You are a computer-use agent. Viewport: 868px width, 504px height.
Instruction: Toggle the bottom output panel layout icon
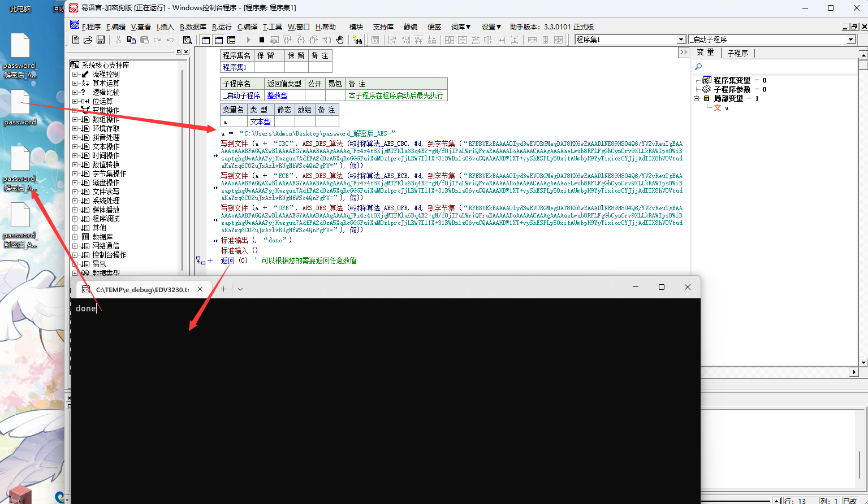click(x=218, y=40)
